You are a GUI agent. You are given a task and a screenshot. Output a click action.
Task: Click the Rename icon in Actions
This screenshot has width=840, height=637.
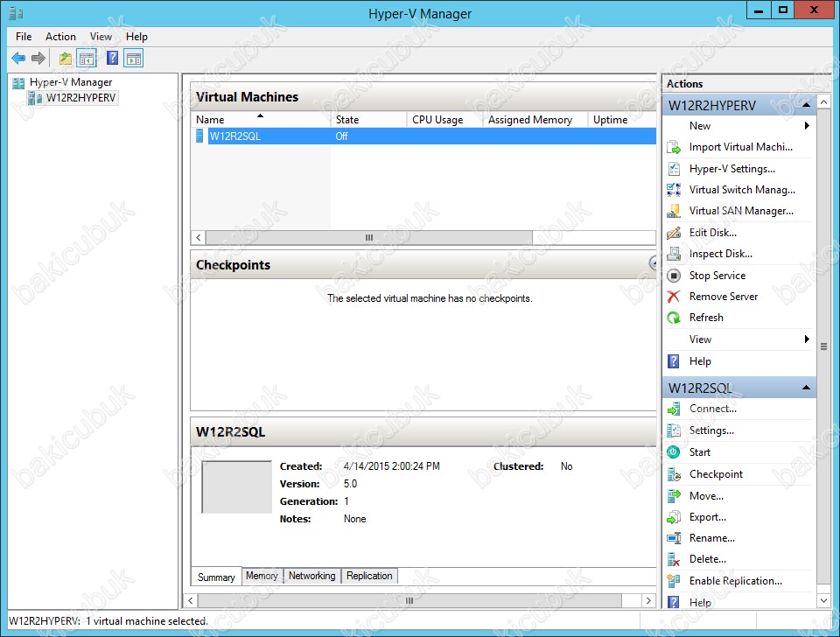coord(674,538)
